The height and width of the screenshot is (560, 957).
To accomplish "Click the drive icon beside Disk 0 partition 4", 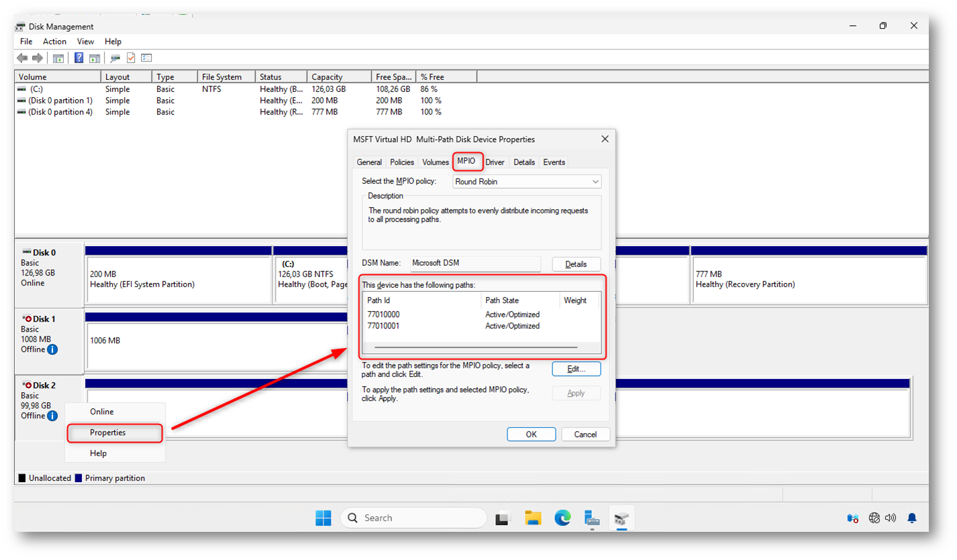I will 22,112.
